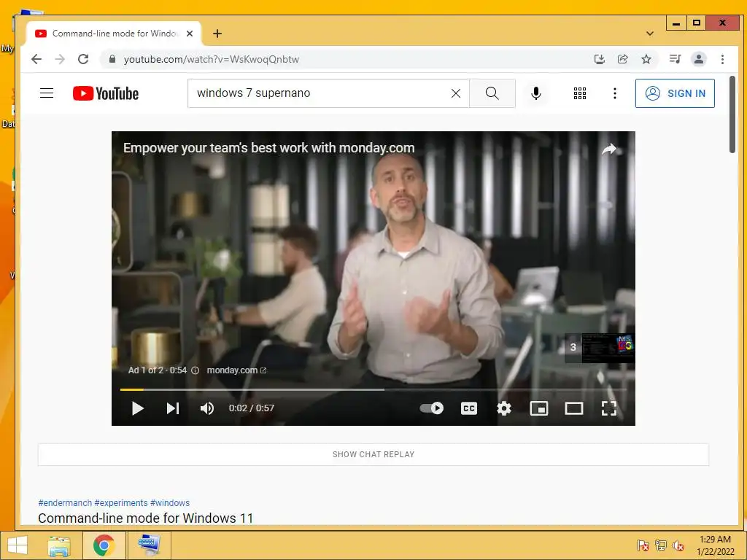Screen dimensions: 747x560
Task: Enter full screen mode
Action: coord(609,408)
